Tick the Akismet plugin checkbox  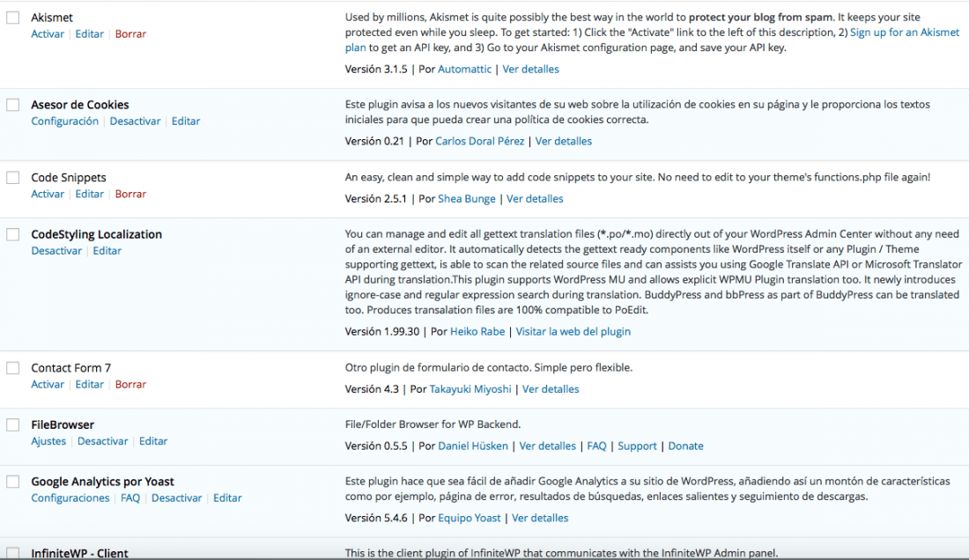point(13,18)
